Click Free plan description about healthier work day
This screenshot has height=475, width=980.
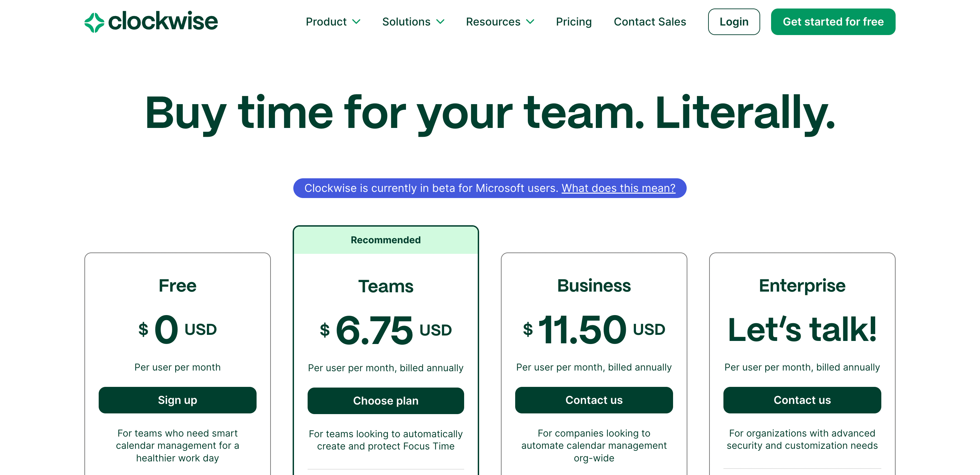177,445
